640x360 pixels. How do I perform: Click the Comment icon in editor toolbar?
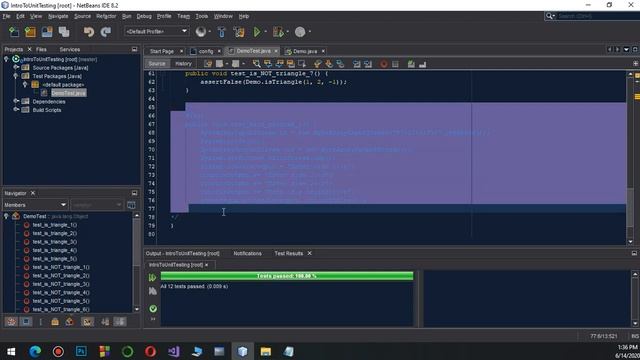(x=411, y=64)
